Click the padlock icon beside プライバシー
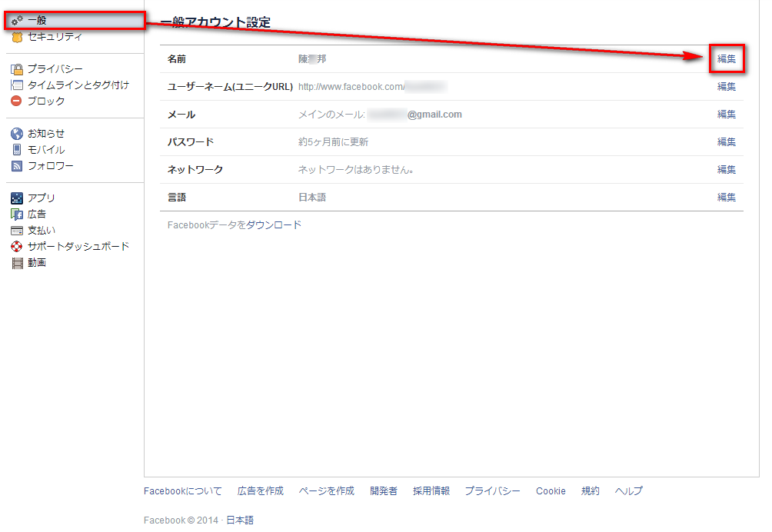 pos(17,69)
